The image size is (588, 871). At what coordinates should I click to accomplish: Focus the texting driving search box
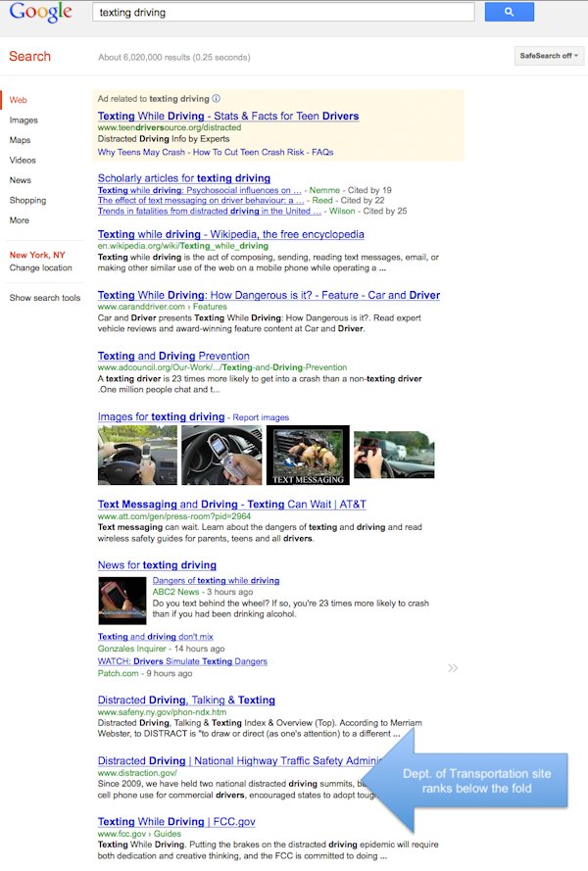pos(283,12)
